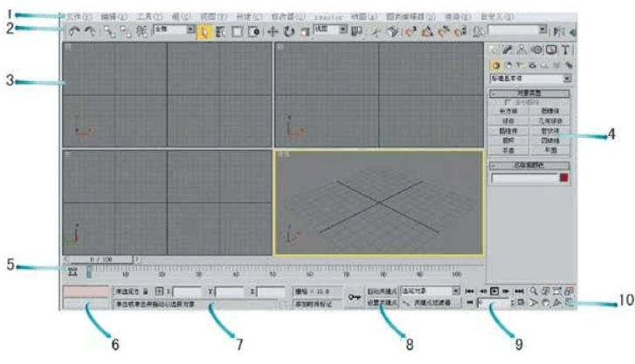The height and width of the screenshot is (364, 635).
Task: Switch to the Utilities hammer tab
Action: click(x=566, y=50)
